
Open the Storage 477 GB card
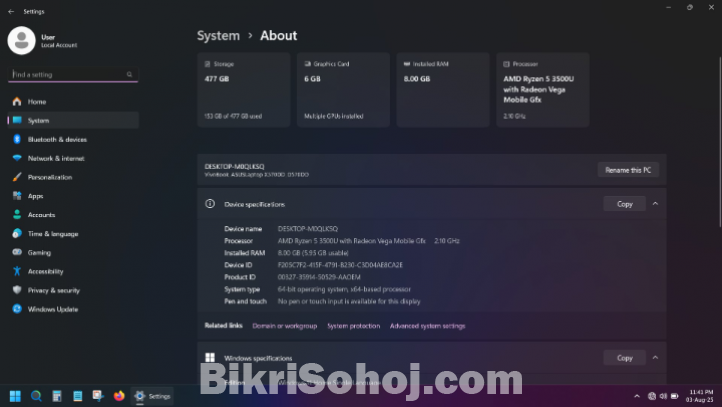click(244, 90)
